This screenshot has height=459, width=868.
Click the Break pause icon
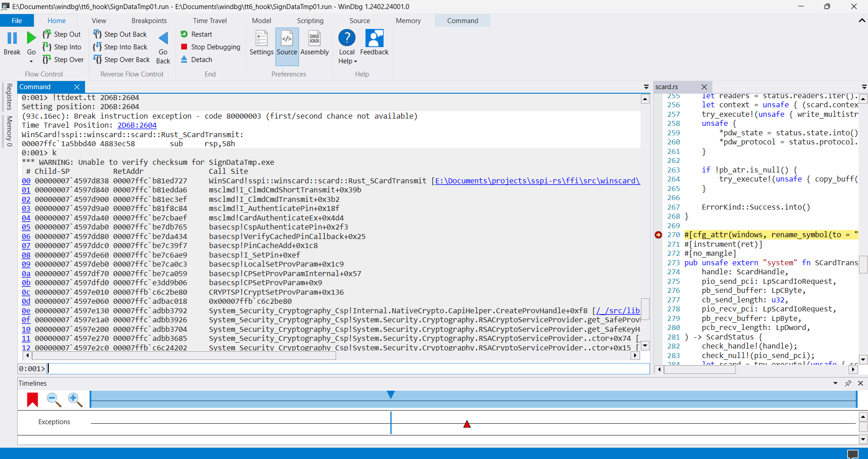(x=12, y=38)
